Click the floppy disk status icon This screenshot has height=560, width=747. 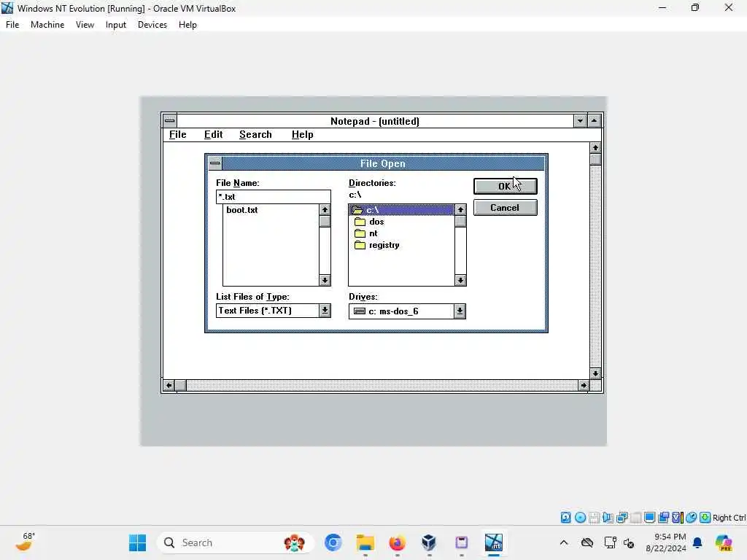coord(594,518)
